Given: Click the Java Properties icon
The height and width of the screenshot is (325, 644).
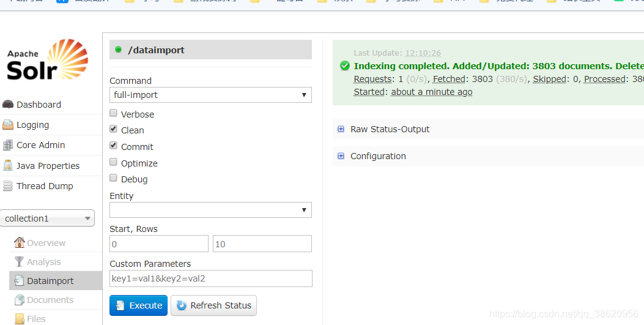Looking at the screenshot, I should coord(8,166).
